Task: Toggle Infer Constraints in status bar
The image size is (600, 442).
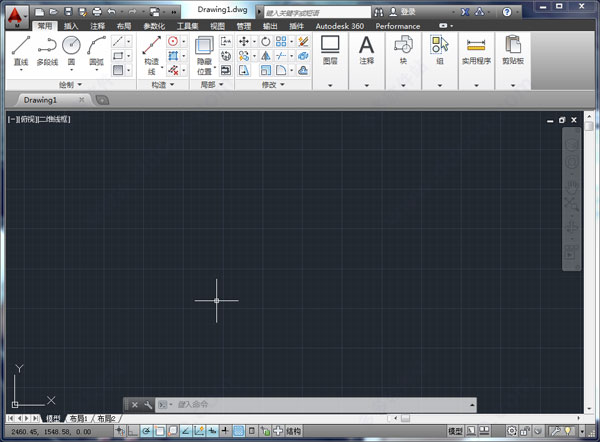Action: [120, 431]
